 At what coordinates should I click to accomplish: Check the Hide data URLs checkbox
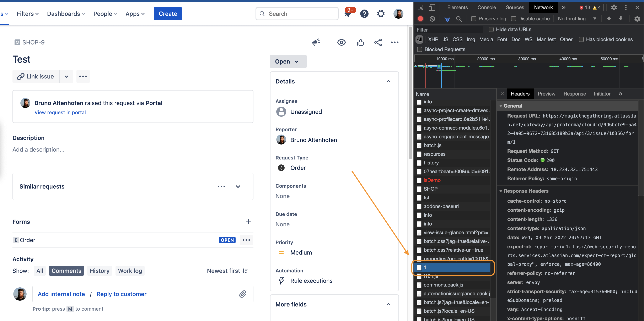click(491, 29)
